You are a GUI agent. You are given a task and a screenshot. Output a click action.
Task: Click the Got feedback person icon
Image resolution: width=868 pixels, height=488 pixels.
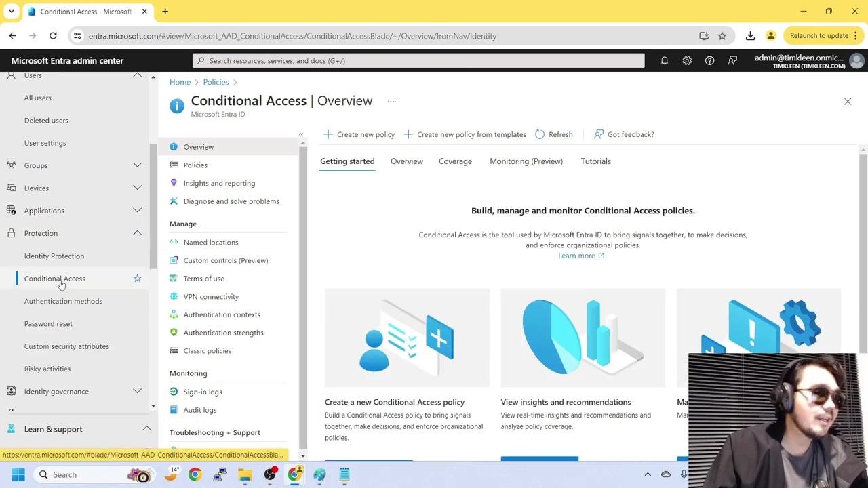pyautogui.click(x=599, y=134)
